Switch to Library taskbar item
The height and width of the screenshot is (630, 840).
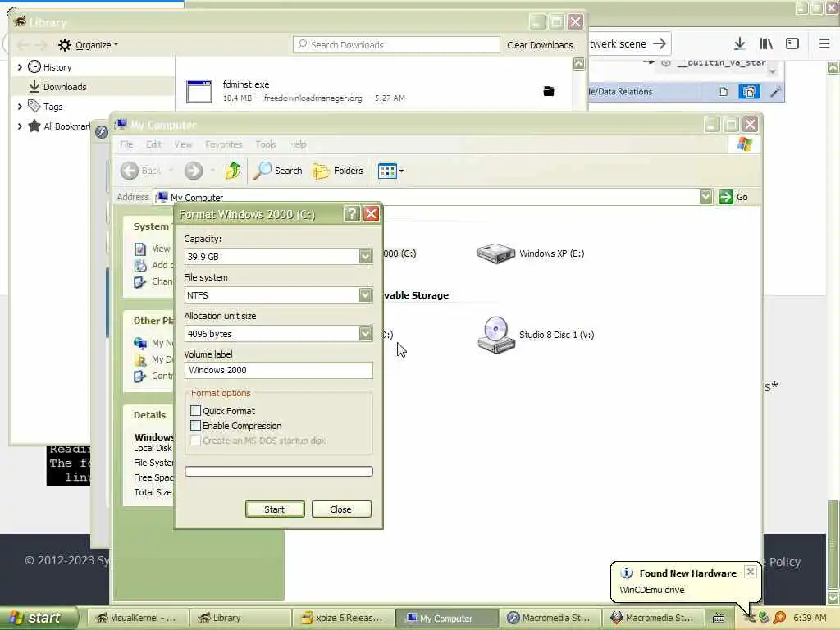pyautogui.click(x=241, y=619)
